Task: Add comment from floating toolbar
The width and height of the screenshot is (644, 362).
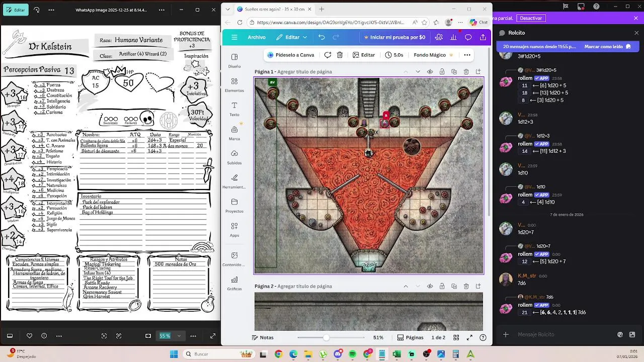Action: pos(328,55)
